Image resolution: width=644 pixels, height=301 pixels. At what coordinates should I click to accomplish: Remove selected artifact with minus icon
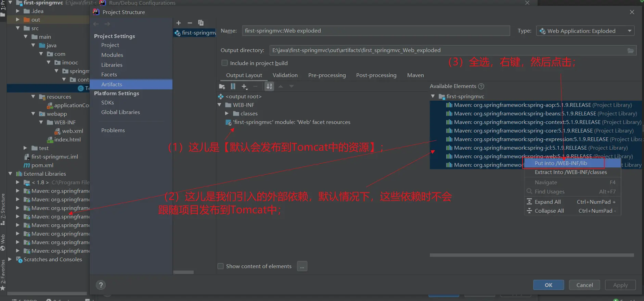pos(190,23)
